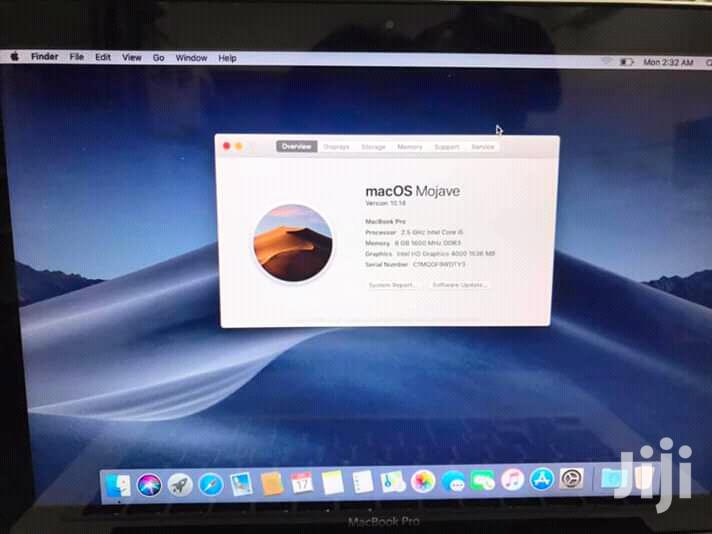The height and width of the screenshot is (534, 712).
Task: Open the File menu
Action: (x=77, y=57)
